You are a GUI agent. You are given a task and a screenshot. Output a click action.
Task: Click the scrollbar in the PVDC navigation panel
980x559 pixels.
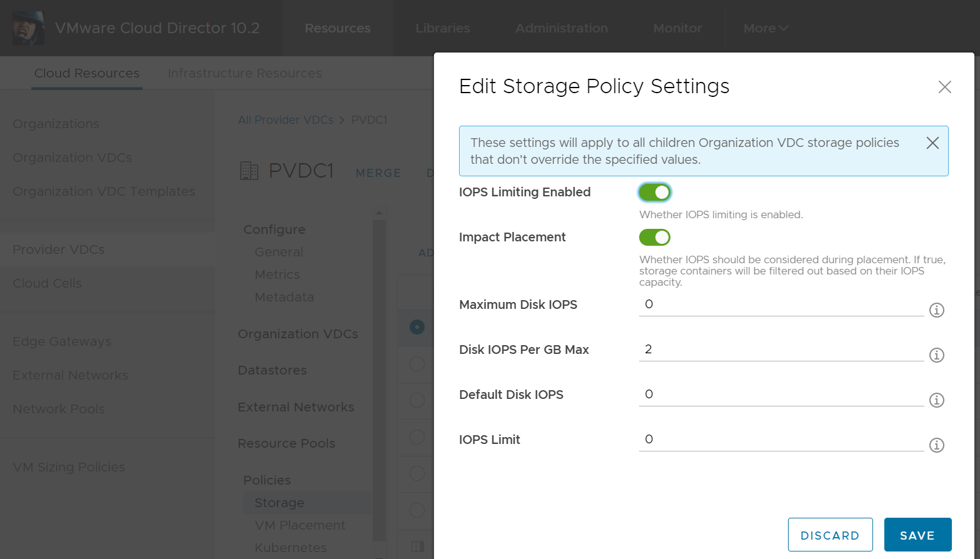380,375
